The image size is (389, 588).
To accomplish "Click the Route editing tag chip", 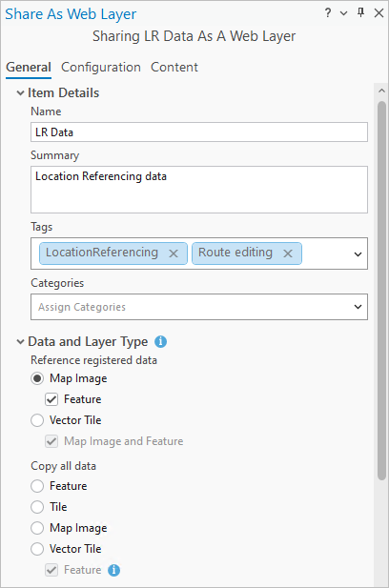I will [x=247, y=253].
